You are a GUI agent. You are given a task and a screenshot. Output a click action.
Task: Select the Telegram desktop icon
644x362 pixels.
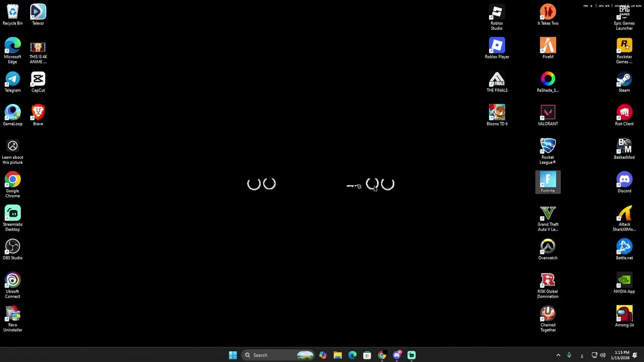tap(13, 82)
